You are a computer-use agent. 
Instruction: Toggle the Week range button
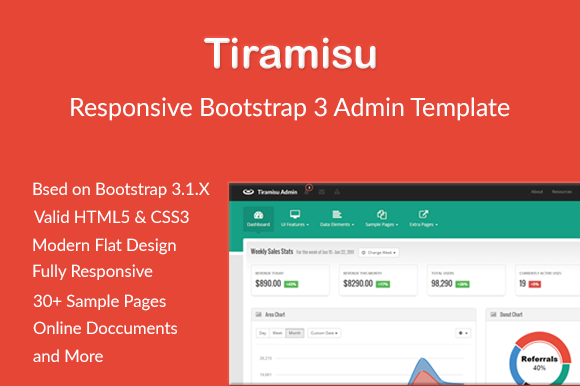(x=277, y=333)
